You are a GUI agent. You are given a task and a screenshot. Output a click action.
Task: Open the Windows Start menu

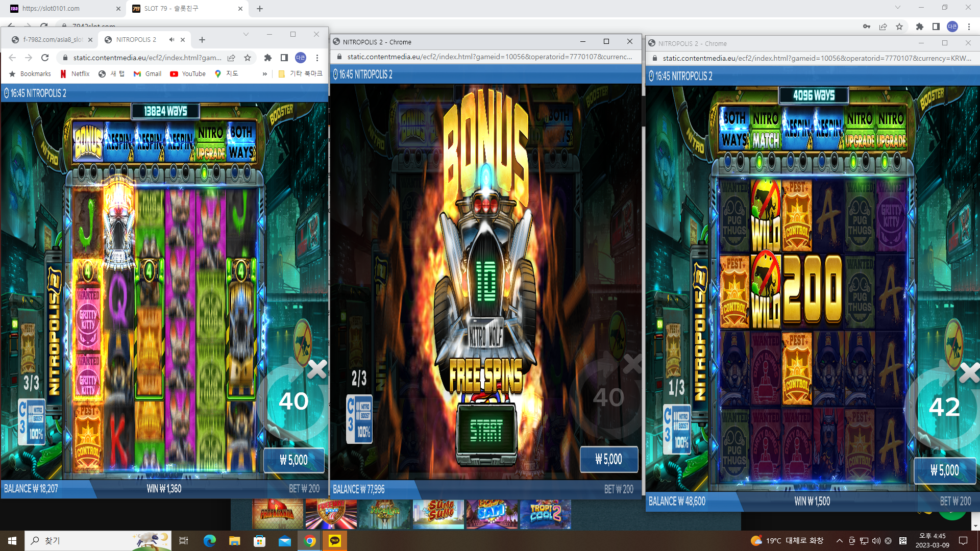pyautogui.click(x=12, y=541)
